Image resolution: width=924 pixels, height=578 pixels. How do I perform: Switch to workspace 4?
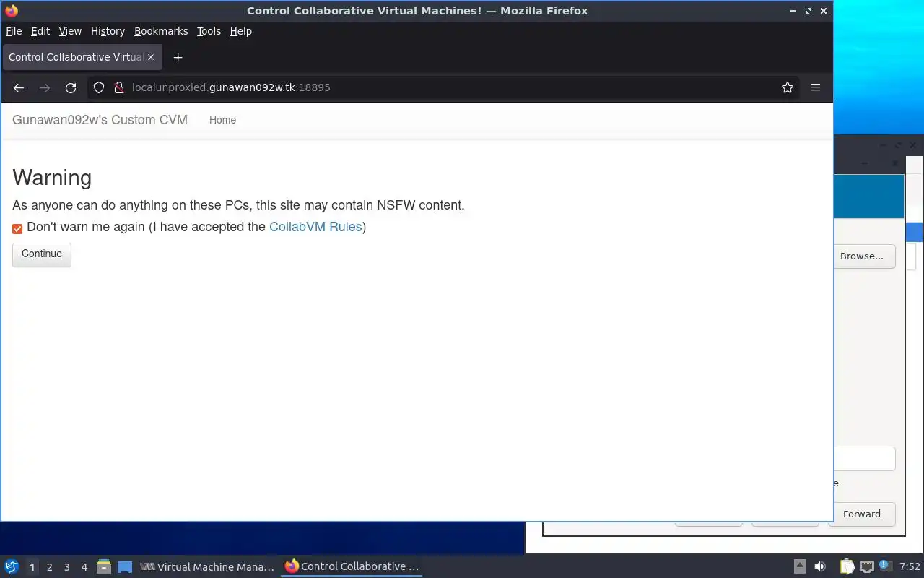coord(84,567)
